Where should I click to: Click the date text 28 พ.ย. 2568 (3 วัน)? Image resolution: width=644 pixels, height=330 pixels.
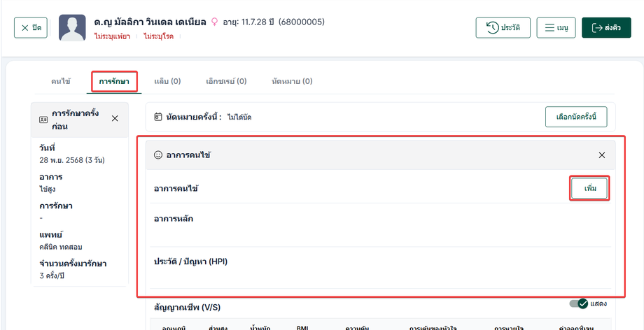pos(72,160)
